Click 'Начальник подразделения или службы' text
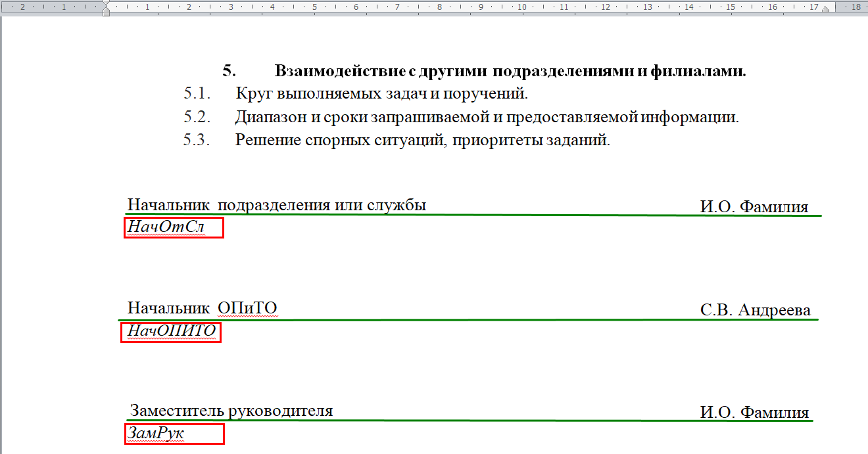Viewport: 868px width, 454px height. point(277,205)
